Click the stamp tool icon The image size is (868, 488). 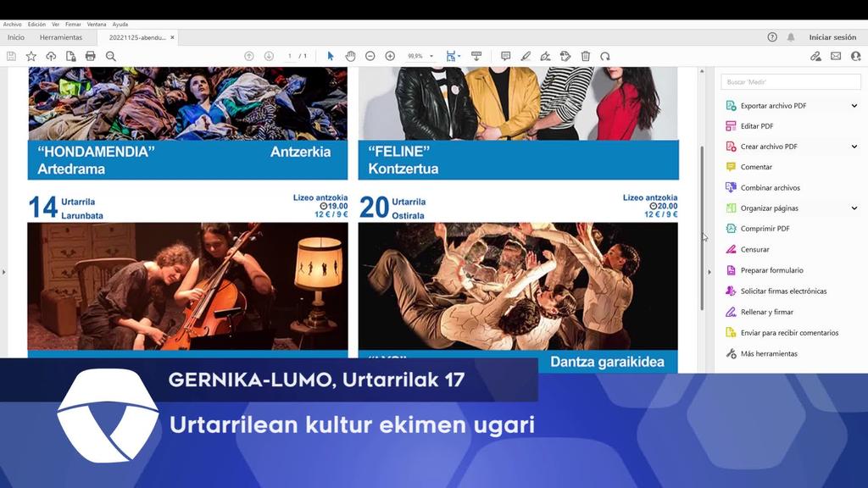click(565, 56)
